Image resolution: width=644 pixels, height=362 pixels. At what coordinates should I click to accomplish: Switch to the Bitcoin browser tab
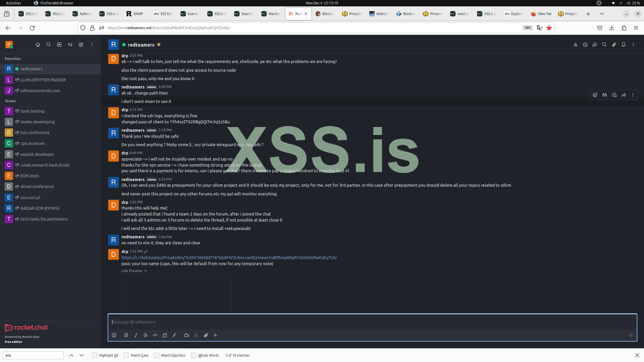point(325,14)
